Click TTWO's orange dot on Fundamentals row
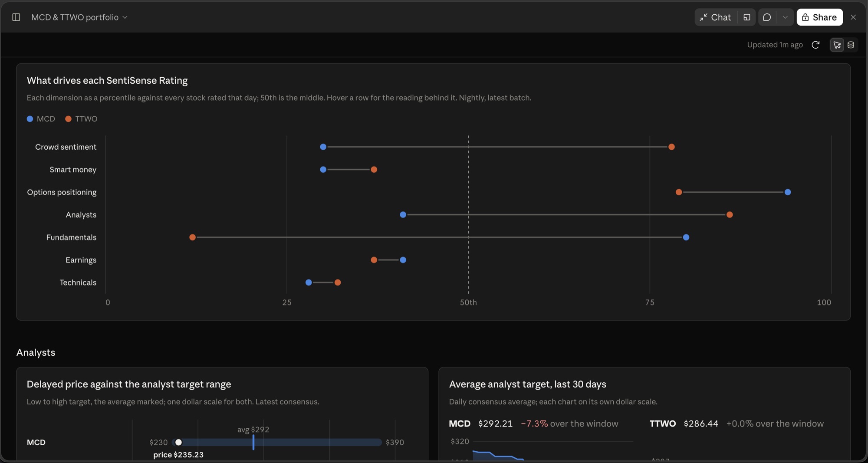 [192, 237]
